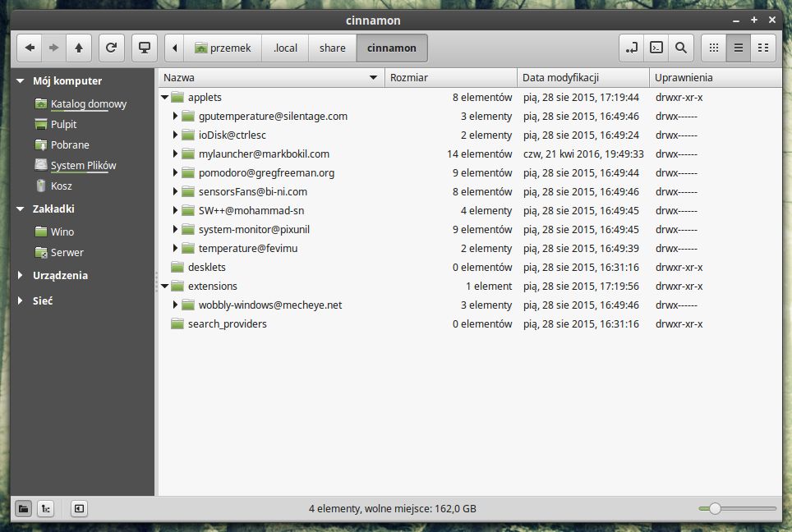Viewport: 792px width, 532px height.
Task: Collapse the applets folder tree
Action: click(164, 97)
